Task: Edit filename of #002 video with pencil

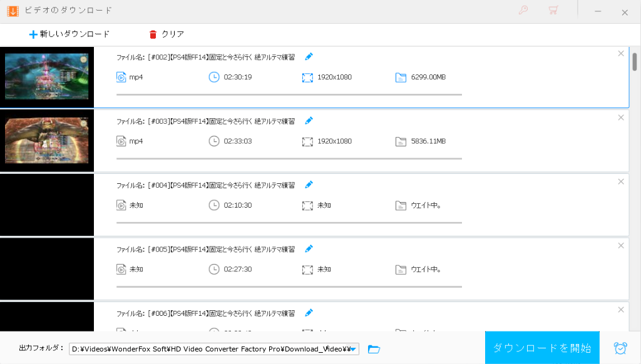Action: 309,57
